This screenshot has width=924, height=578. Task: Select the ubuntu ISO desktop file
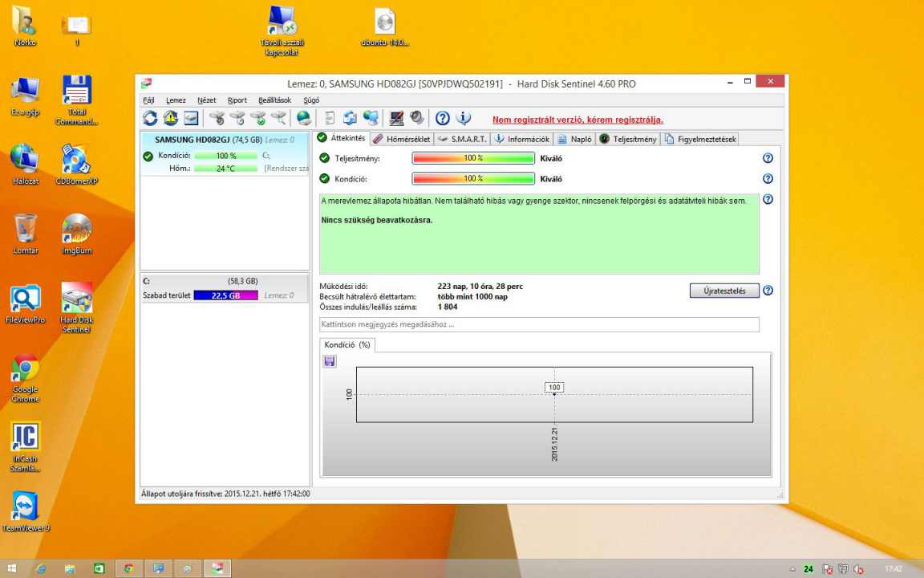point(385,26)
